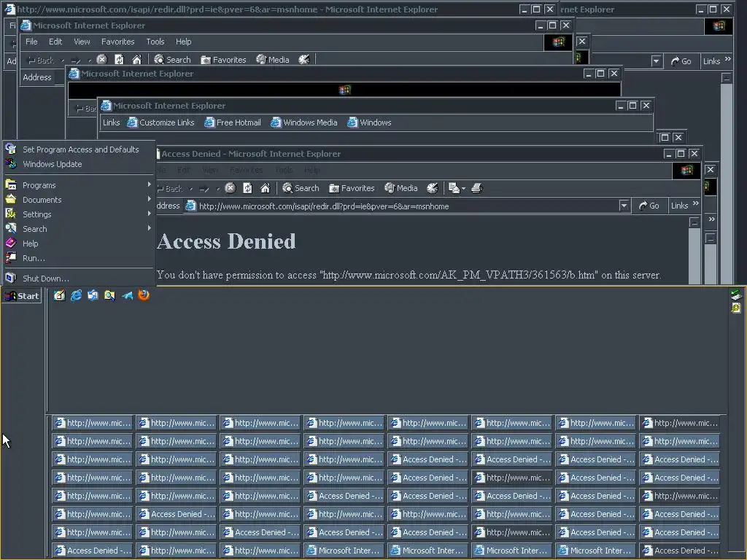
Task: Open the Windows Media link in the Links bar
Action: click(304, 122)
